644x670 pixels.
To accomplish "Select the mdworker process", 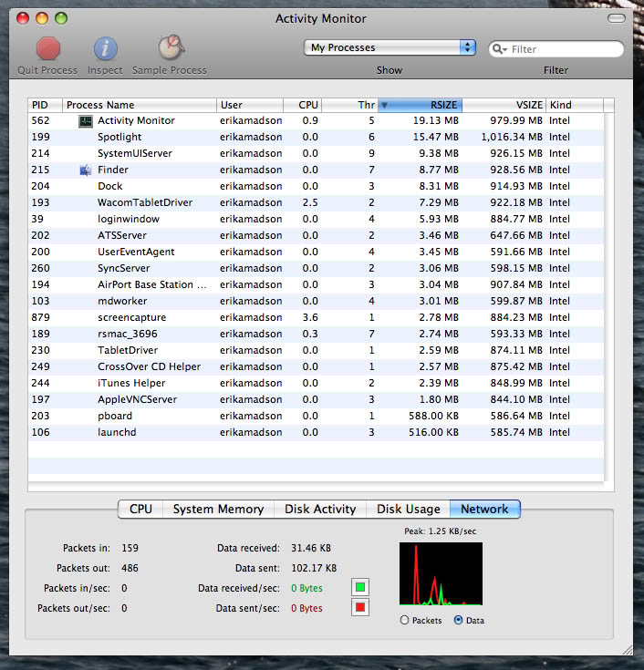I will click(316, 301).
